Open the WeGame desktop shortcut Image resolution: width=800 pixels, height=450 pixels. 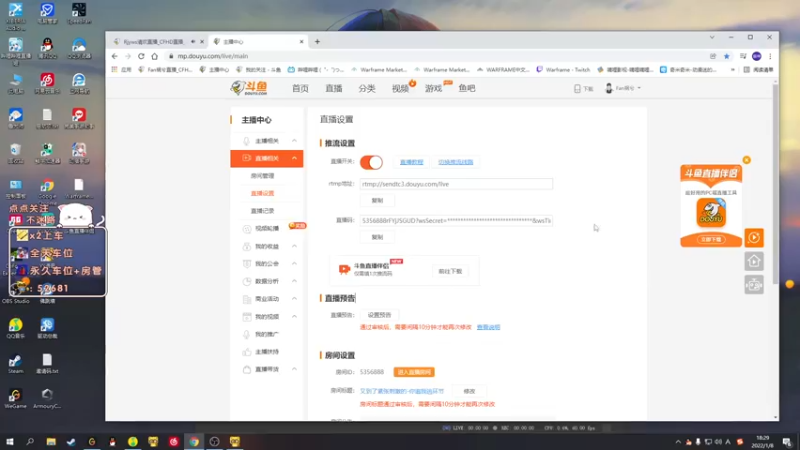(15, 399)
